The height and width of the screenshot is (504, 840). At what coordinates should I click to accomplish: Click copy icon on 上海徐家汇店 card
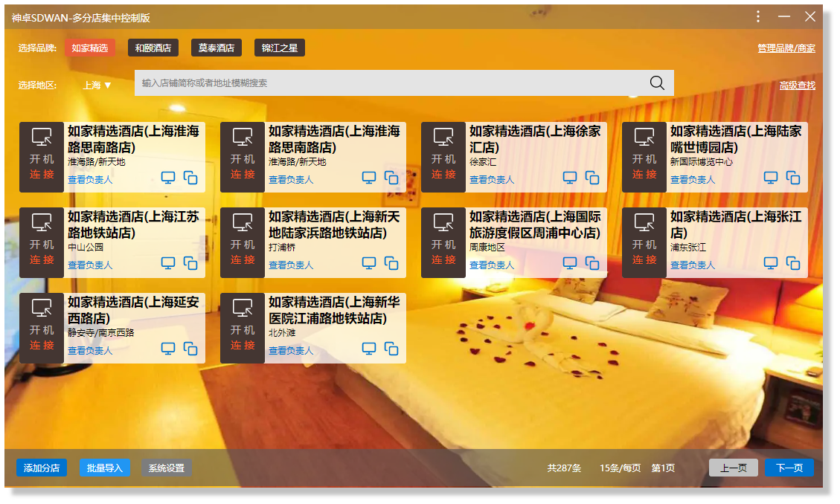592,178
